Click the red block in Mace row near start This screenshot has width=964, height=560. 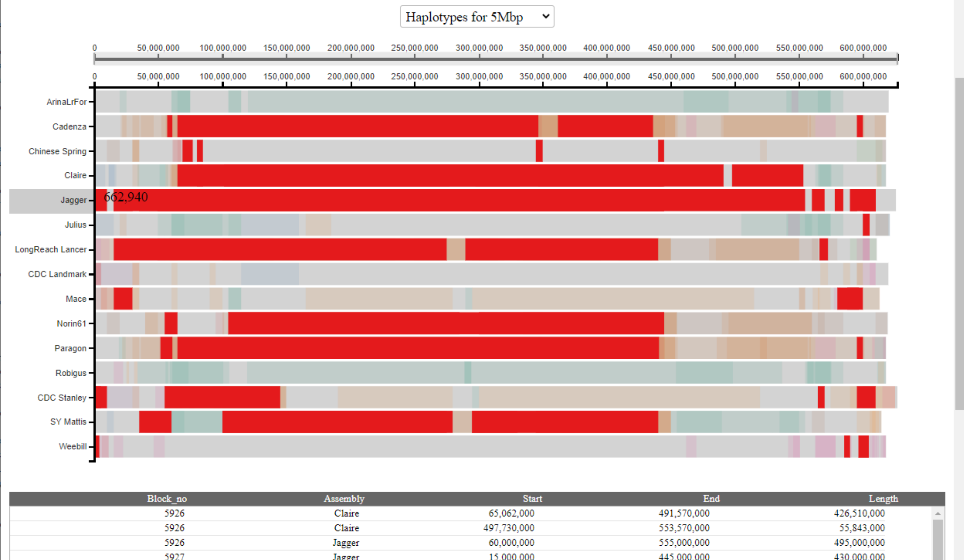point(123,299)
